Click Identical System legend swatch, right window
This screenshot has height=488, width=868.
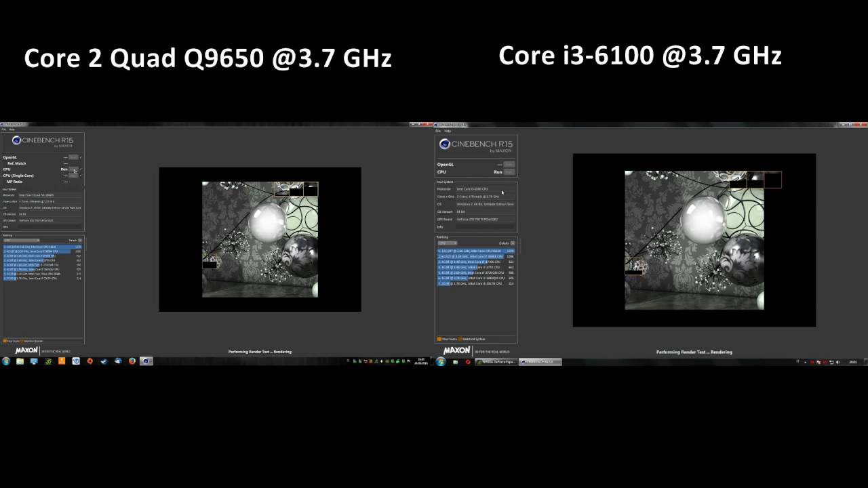pyautogui.click(x=461, y=339)
